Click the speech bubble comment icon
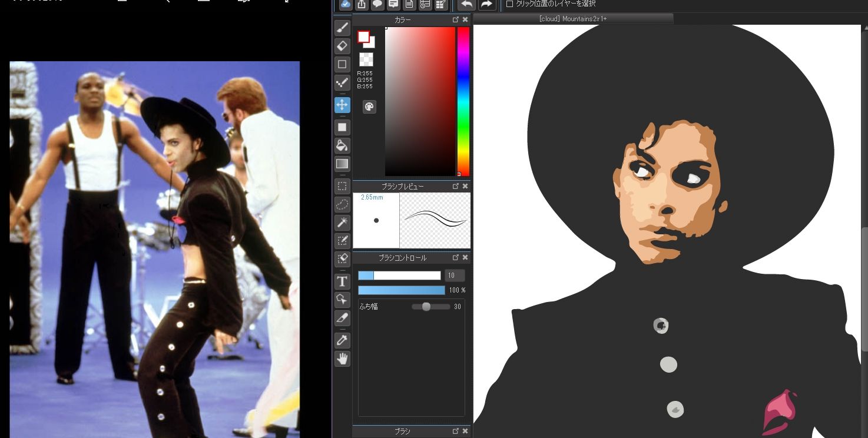 (377, 5)
